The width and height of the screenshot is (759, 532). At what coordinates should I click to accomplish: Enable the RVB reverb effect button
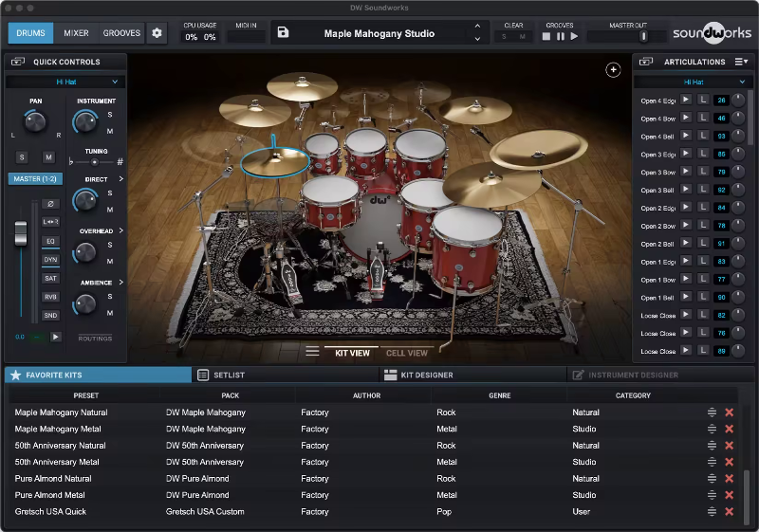click(x=50, y=296)
